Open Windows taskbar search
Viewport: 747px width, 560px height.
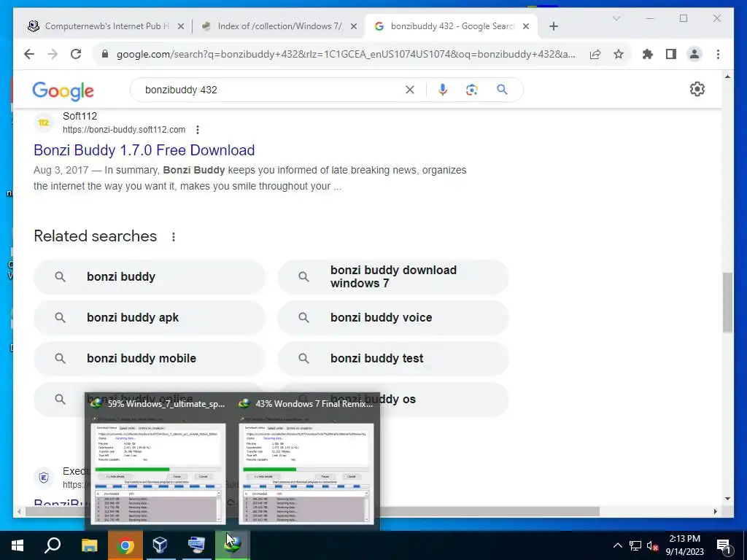53,545
